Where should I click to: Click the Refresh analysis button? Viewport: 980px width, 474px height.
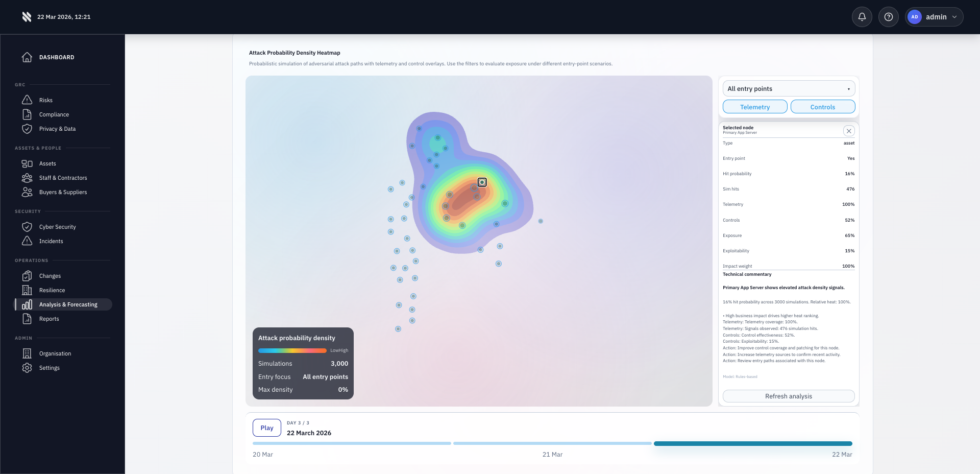coord(788,396)
